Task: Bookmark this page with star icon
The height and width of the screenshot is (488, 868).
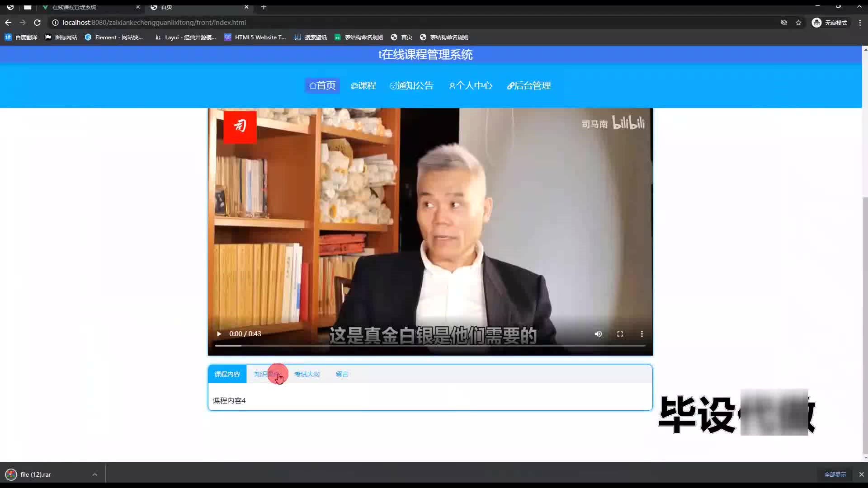Action: click(x=798, y=23)
